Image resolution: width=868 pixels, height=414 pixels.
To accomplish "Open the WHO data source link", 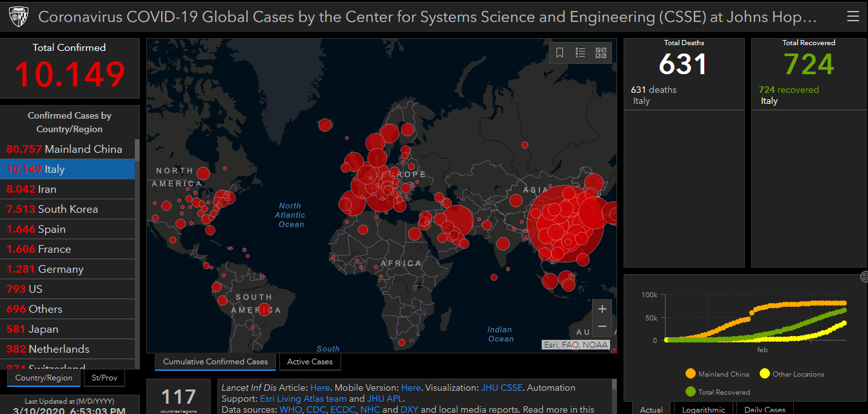I will [x=290, y=409].
